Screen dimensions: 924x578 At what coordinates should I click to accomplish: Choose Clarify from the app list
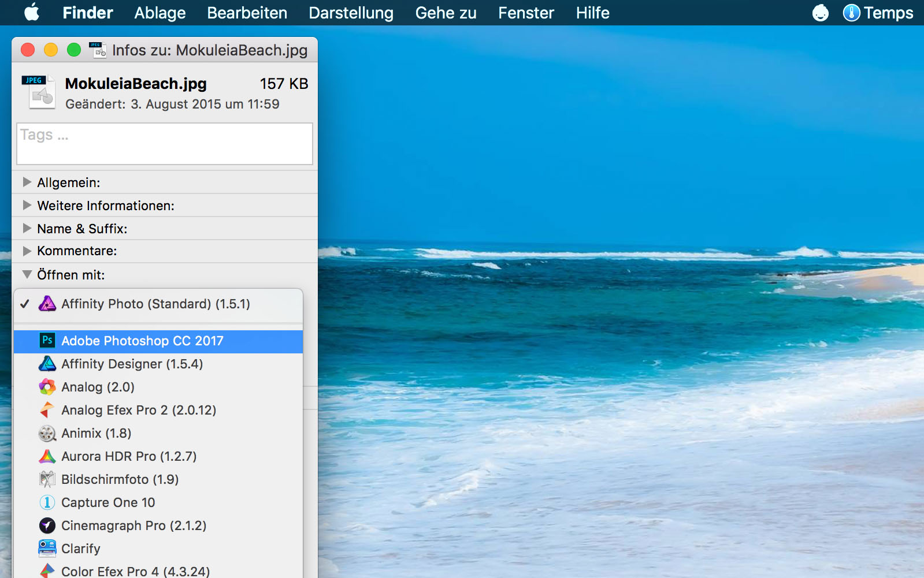pos(81,549)
